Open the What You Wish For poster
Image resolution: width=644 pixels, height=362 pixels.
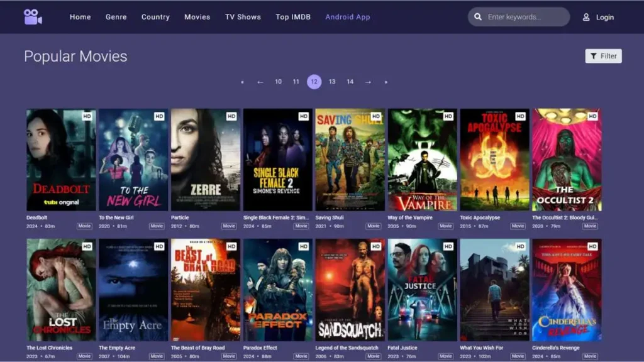[495, 290]
